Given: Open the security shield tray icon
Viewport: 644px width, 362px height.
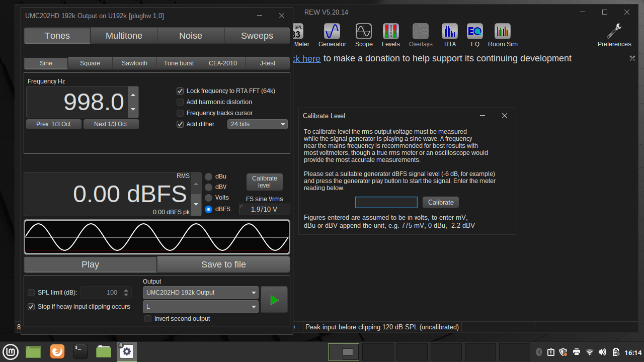Looking at the screenshot, I should click(x=563, y=352).
